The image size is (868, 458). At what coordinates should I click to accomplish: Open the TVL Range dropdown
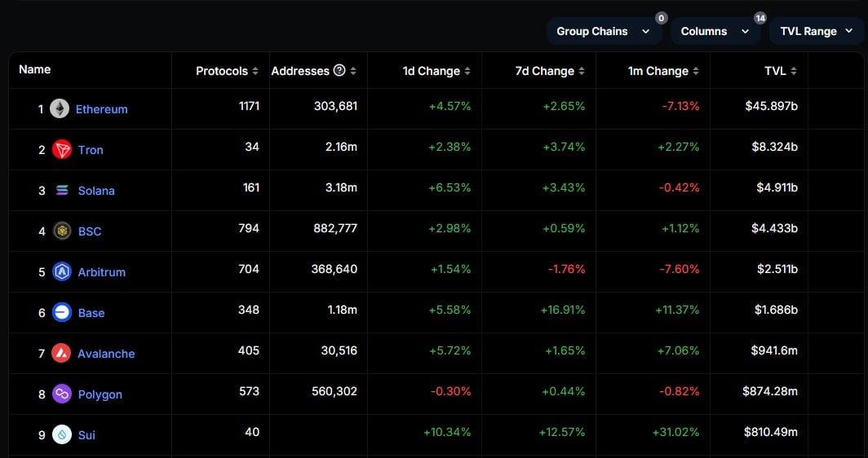pyautogui.click(x=816, y=31)
